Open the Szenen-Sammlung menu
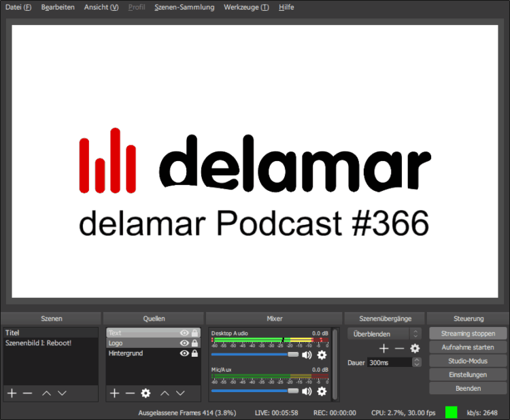510x420 pixels. pos(184,7)
